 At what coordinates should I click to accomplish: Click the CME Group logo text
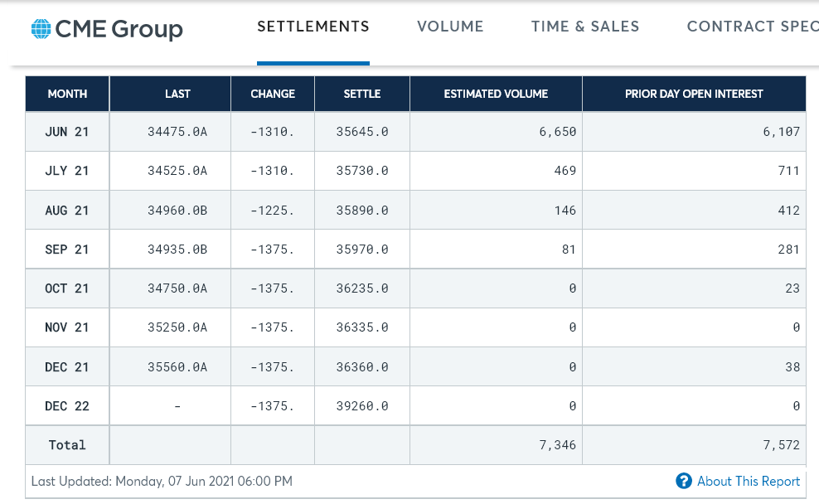[119, 30]
